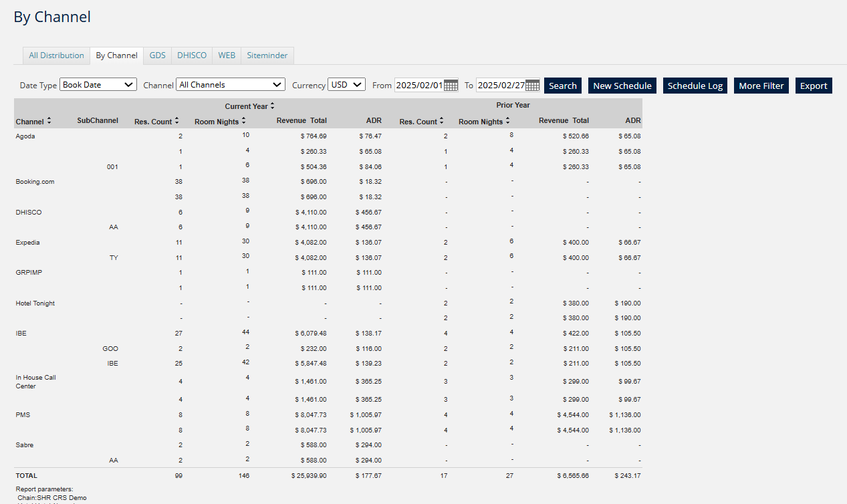Click total revenue $ 25,939.90

(x=309, y=475)
